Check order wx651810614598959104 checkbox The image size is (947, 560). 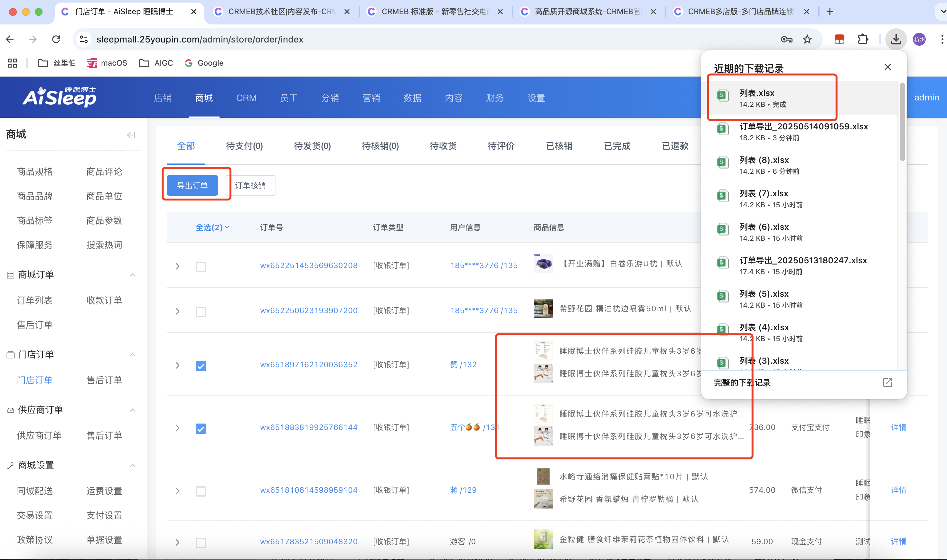201,491
